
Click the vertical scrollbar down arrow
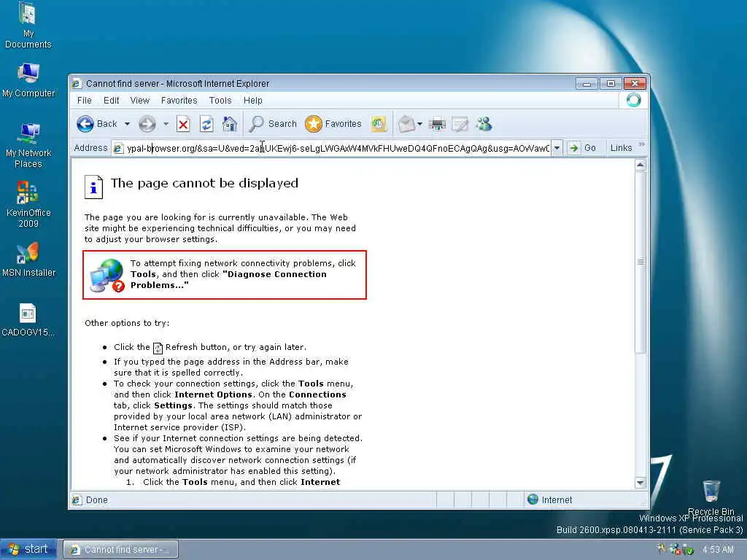coord(640,483)
